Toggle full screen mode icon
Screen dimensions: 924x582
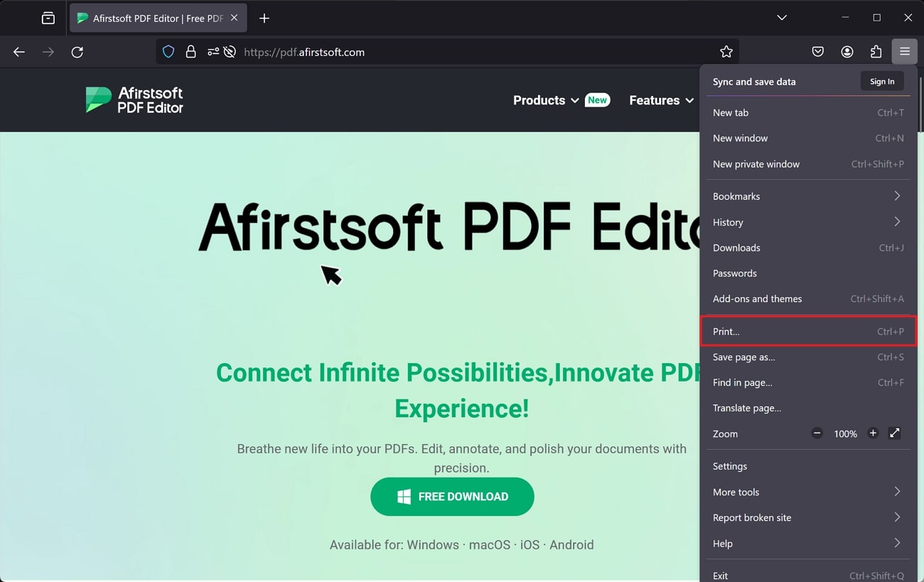(895, 433)
